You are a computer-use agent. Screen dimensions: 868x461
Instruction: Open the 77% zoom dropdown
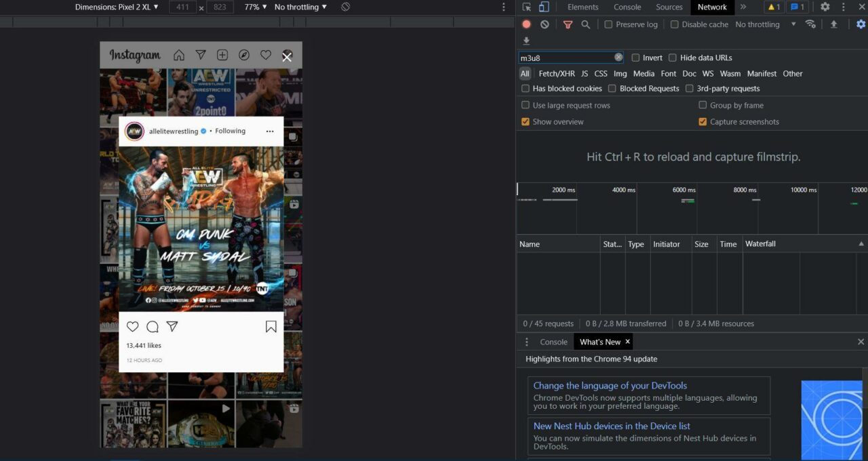254,7
